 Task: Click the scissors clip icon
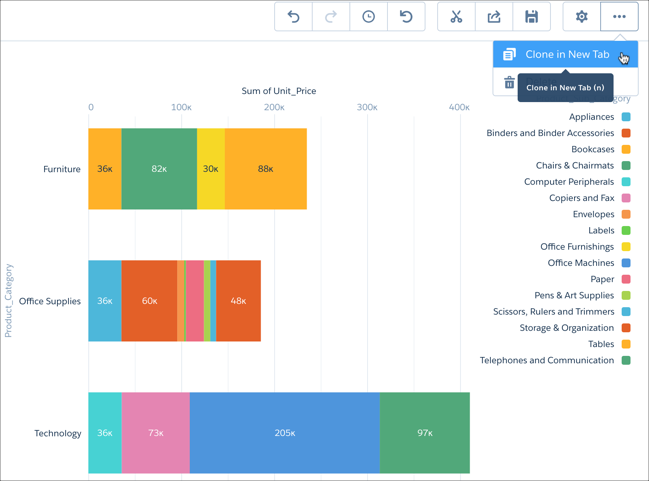(456, 17)
